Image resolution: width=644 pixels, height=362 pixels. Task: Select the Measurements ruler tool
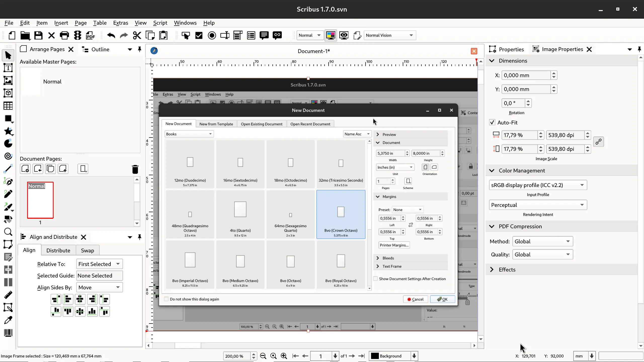pyautogui.click(x=8, y=295)
